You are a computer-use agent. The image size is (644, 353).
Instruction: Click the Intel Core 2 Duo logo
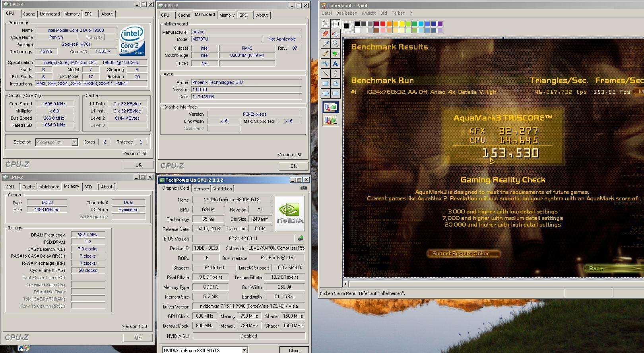pyautogui.click(x=132, y=41)
